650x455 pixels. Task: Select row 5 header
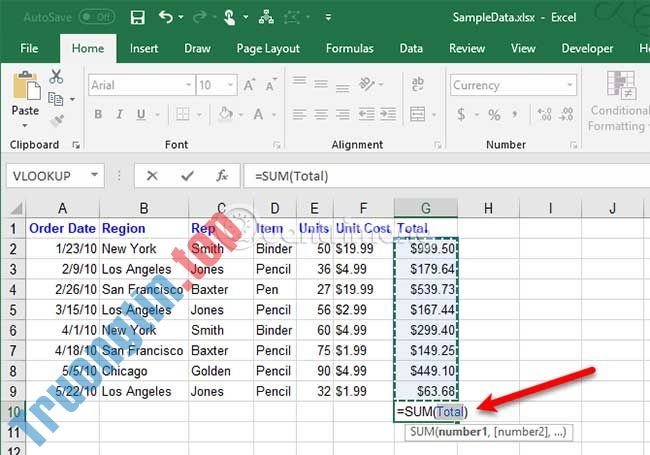(x=13, y=310)
